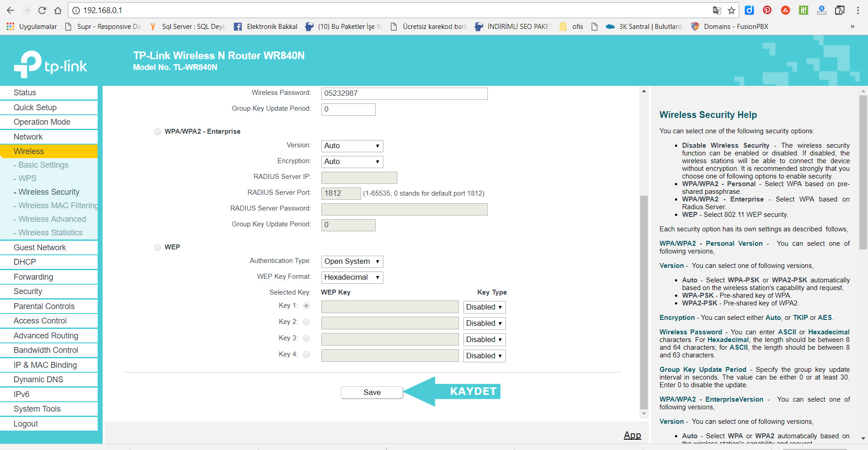Open the Chrome three-dot menu
Viewport: 868px width, 450px height.
(x=858, y=10)
